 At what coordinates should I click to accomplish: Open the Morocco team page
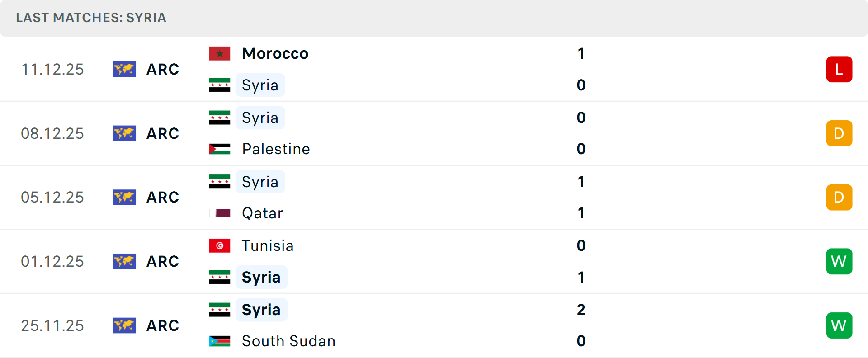coord(275,53)
